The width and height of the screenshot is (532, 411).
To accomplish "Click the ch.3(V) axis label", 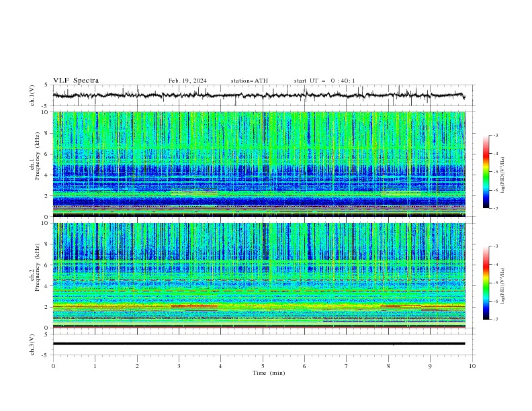I will click(32, 345).
